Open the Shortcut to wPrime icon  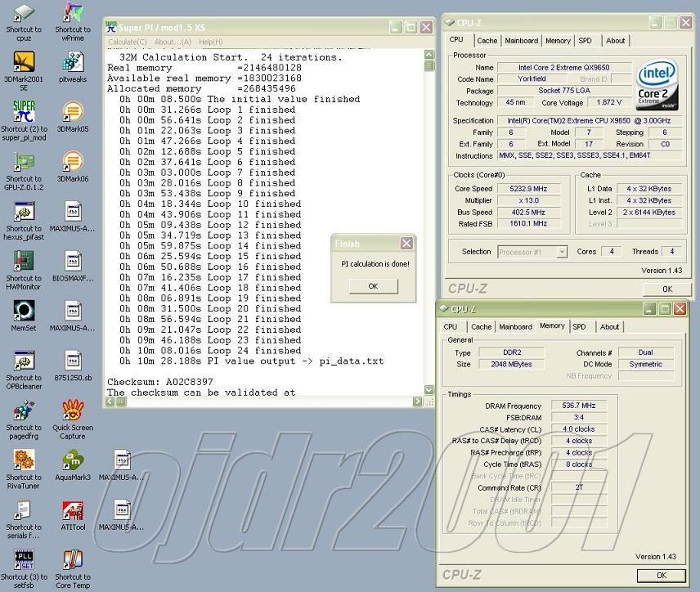point(73,22)
